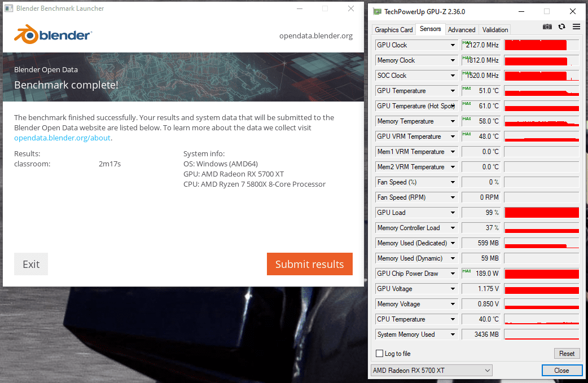Viewport: 588px width, 383px height.
Task: Click the Memory Controller Load graph
Action: [x=542, y=228]
